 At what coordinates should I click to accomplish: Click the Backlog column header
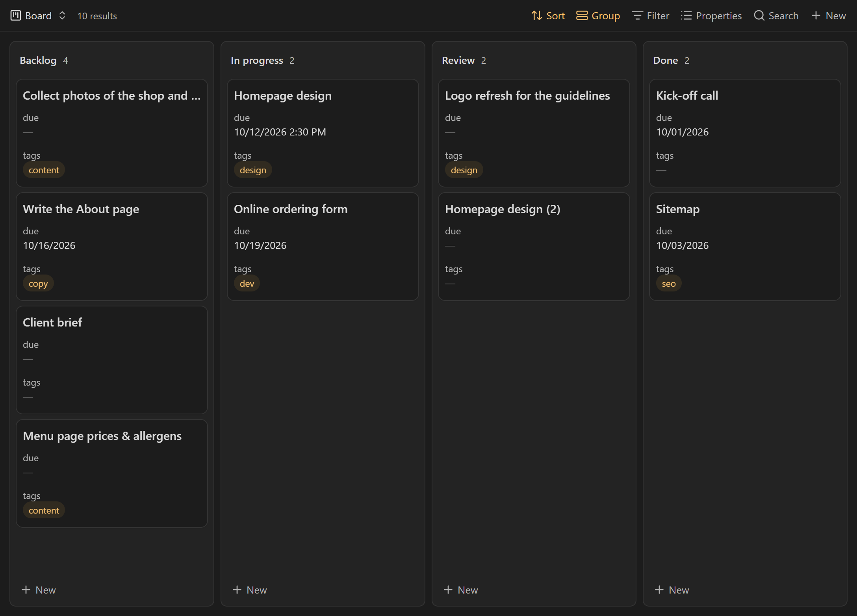tap(38, 60)
